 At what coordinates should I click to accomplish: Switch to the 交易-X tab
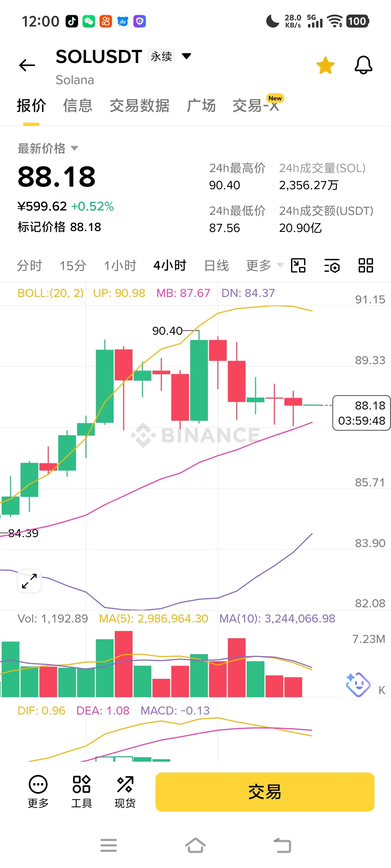coord(256,106)
